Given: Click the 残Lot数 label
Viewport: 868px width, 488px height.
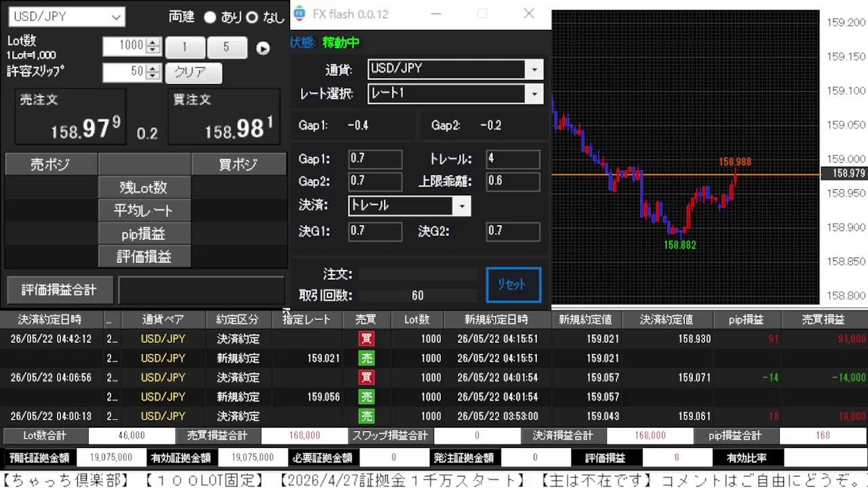Looking at the screenshot, I should click(x=144, y=188).
